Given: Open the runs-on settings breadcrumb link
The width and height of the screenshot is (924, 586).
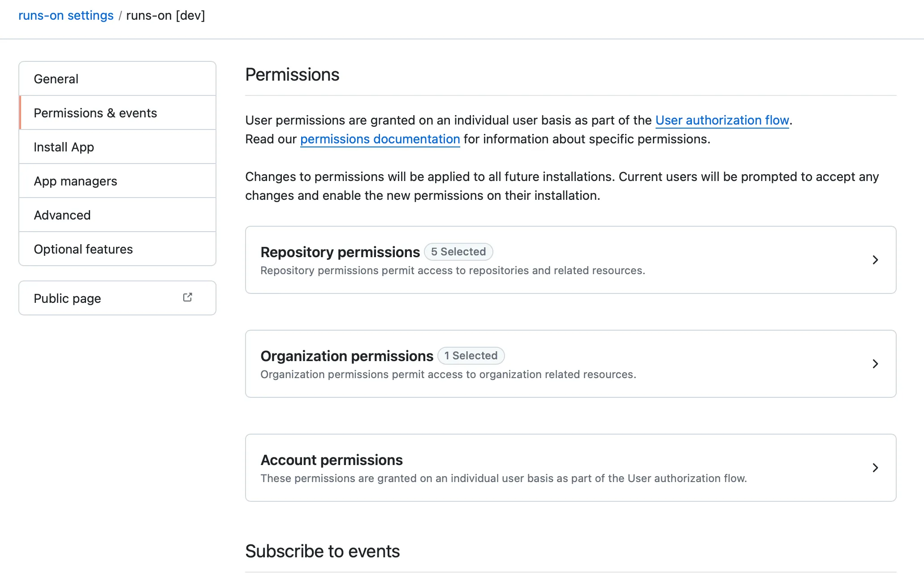Looking at the screenshot, I should click(x=66, y=15).
